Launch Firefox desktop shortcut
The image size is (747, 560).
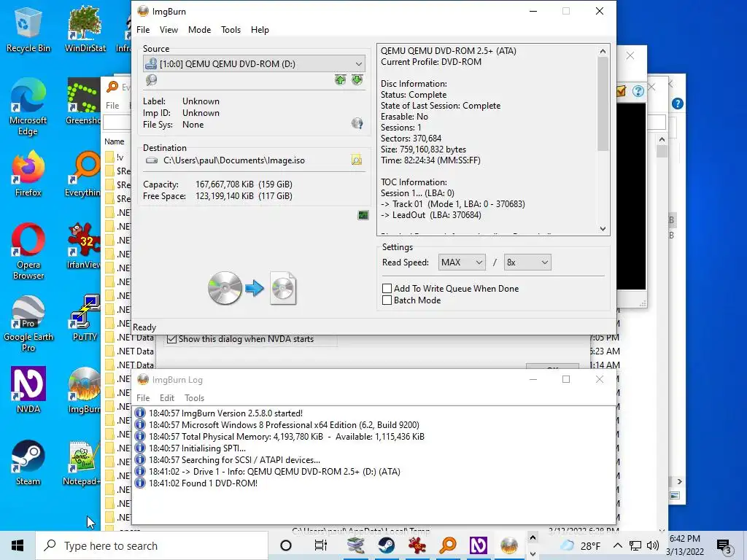(28, 174)
